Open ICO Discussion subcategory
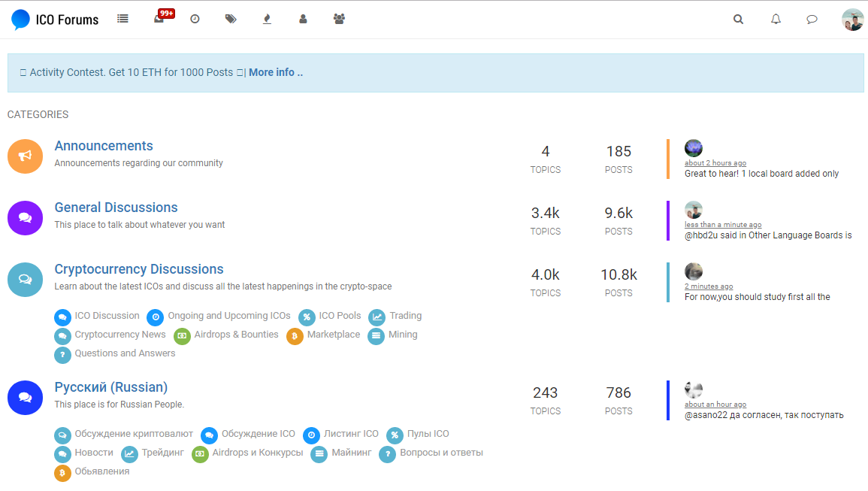Viewport: 868px width, 491px height. click(x=107, y=315)
